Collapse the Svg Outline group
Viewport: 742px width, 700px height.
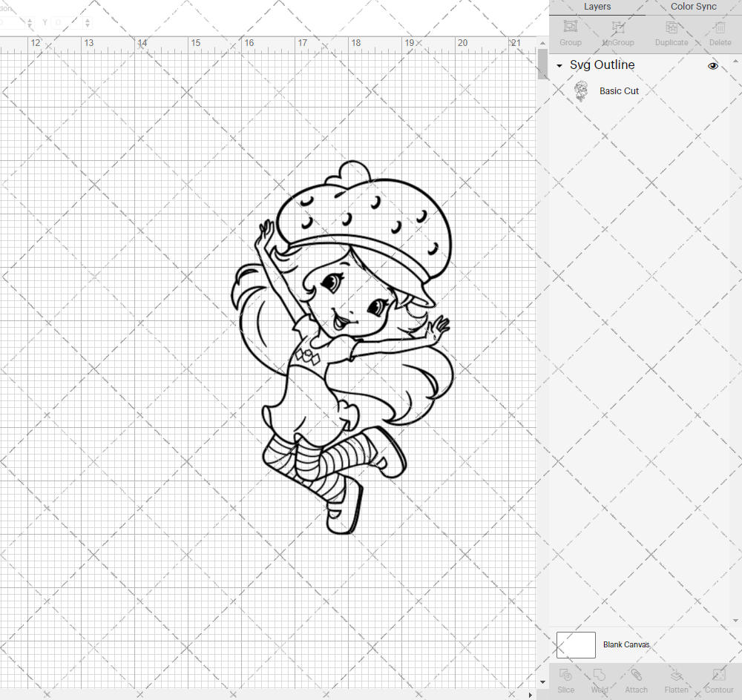tap(558, 65)
